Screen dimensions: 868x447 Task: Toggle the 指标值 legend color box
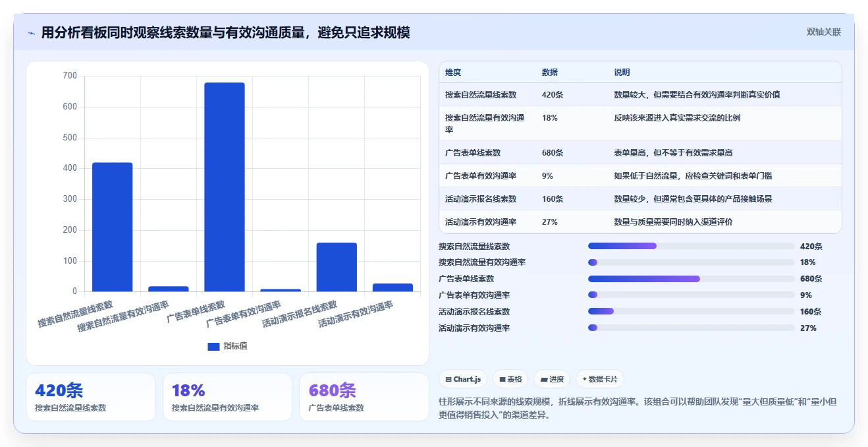point(213,346)
